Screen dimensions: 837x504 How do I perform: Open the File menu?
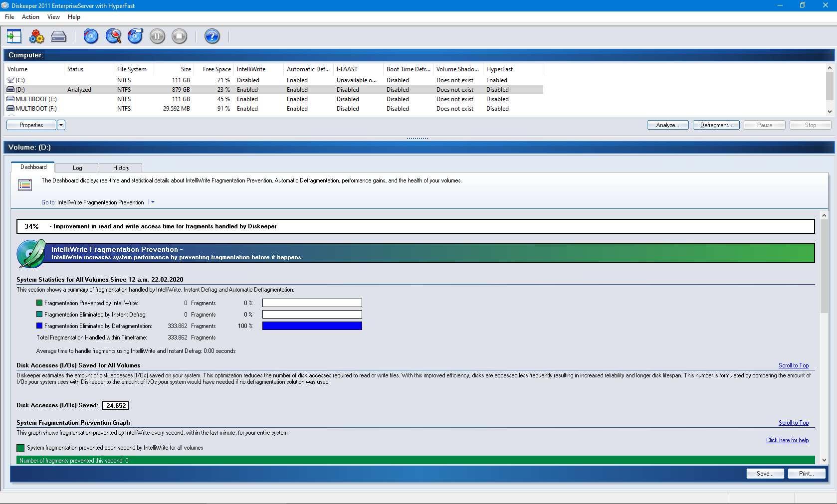click(x=9, y=17)
